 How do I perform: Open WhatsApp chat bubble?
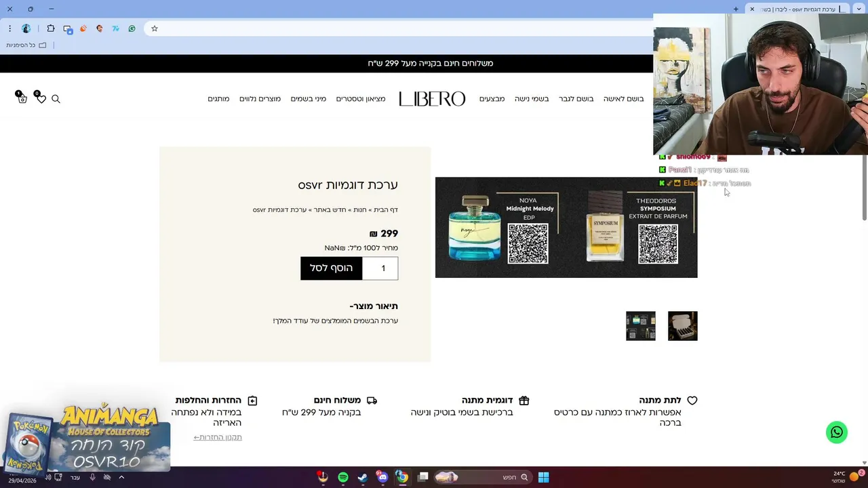[837, 432]
